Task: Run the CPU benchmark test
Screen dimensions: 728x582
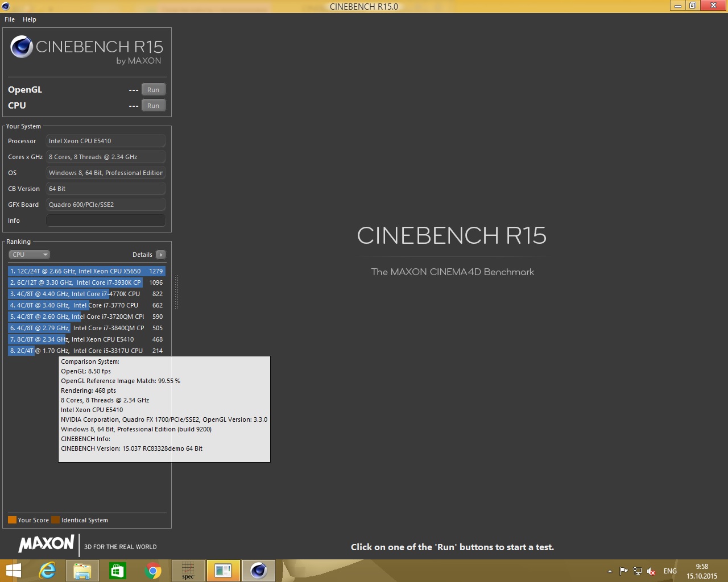Action: [153, 106]
